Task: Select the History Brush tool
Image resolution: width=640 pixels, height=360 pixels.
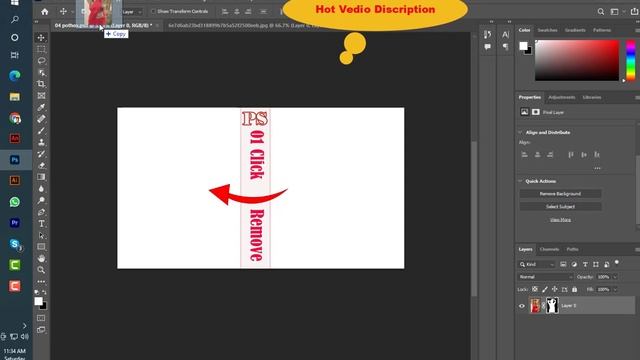Action: [41, 154]
